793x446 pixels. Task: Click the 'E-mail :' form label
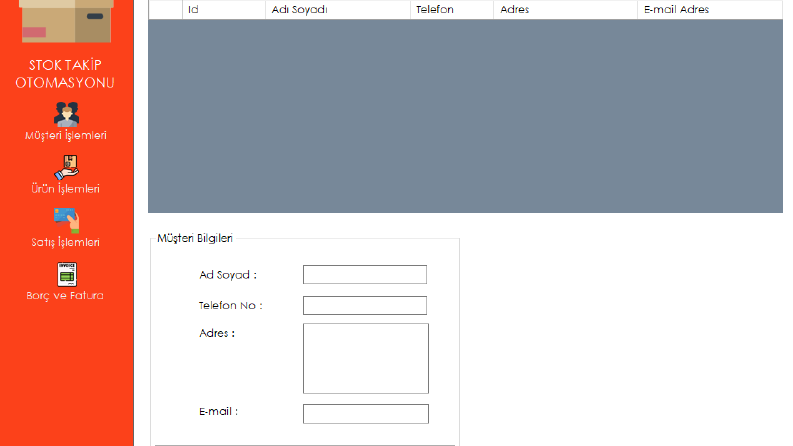coord(218,412)
